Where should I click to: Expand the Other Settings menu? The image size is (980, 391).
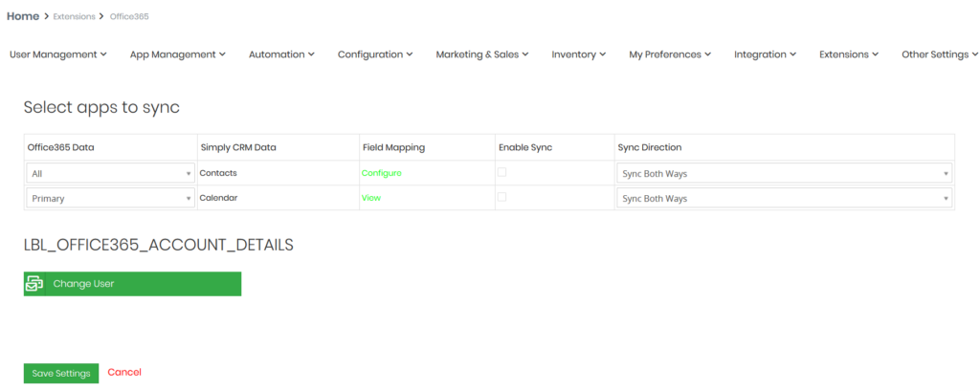[940, 54]
